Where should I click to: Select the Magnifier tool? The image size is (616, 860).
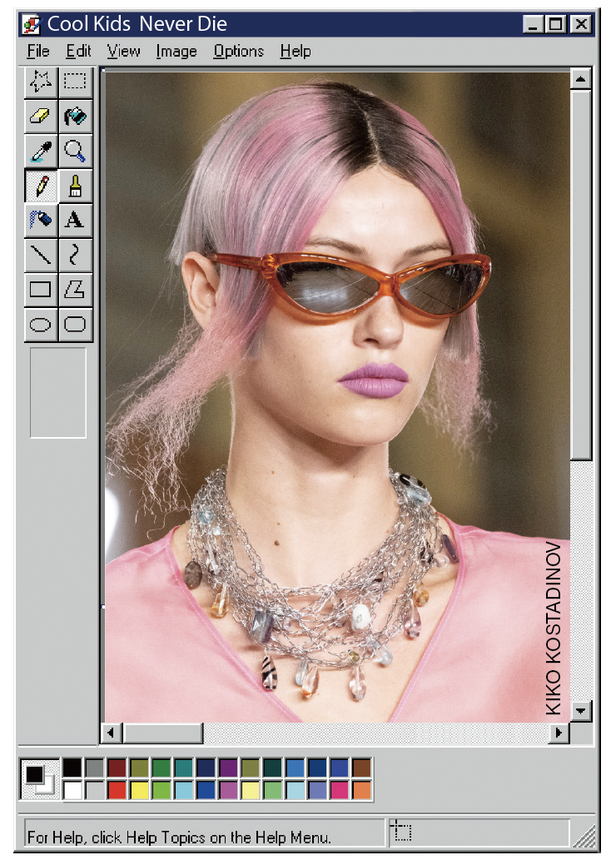click(76, 151)
